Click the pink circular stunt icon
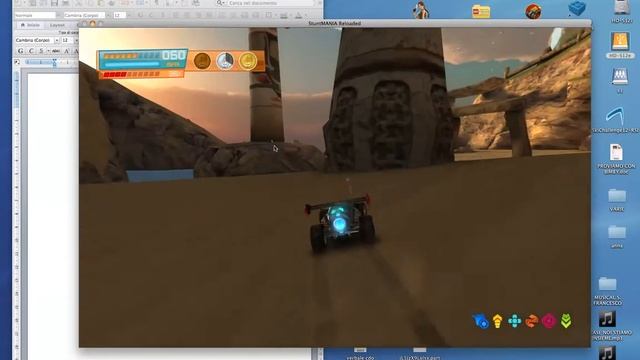The height and width of the screenshot is (360, 640). [x=549, y=321]
